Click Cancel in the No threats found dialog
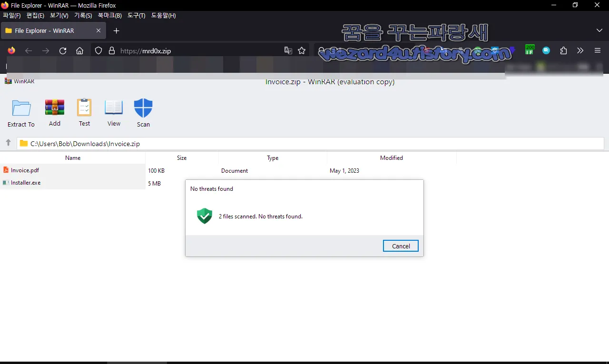Viewport: 609px width, 364px height. coord(401,246)
